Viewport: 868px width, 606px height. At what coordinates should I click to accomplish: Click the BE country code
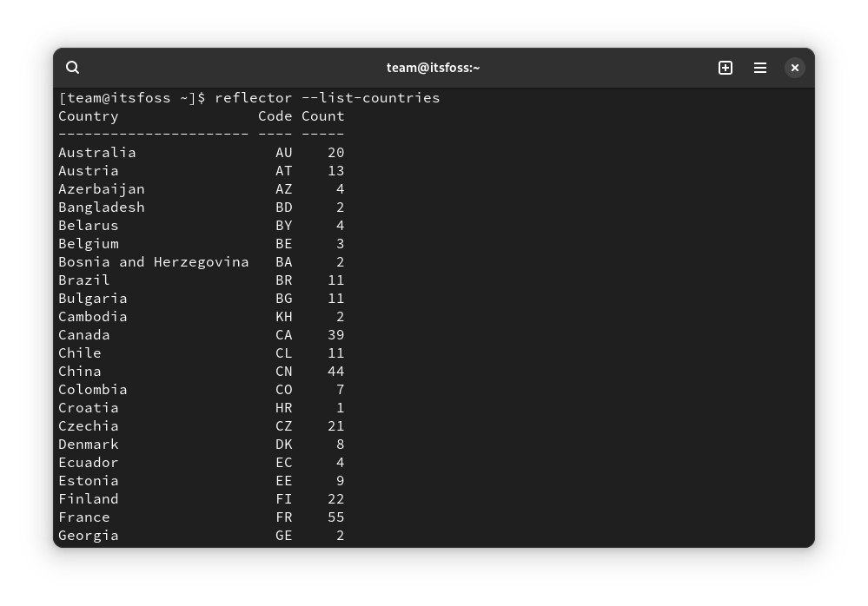(x=284, y=244)
